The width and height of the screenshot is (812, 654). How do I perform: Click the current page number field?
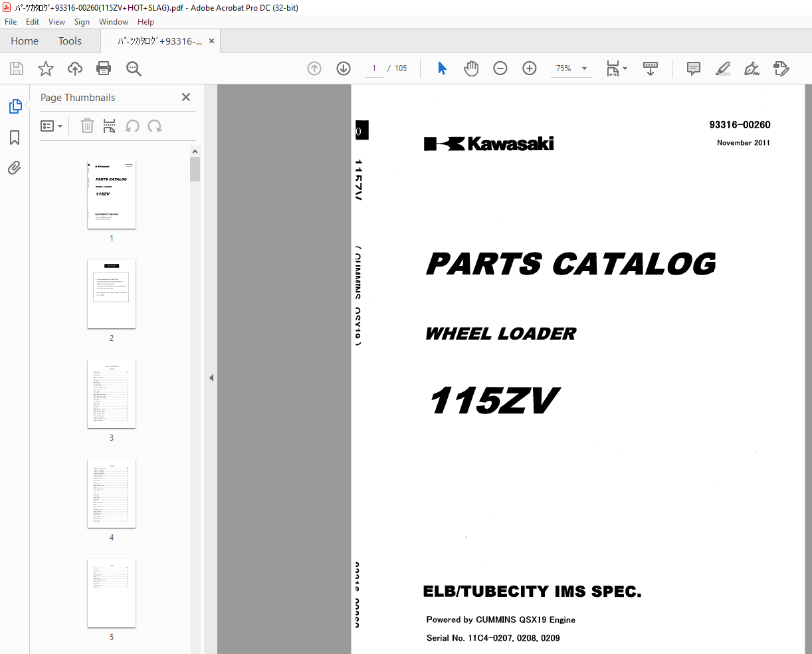(374, 68)
